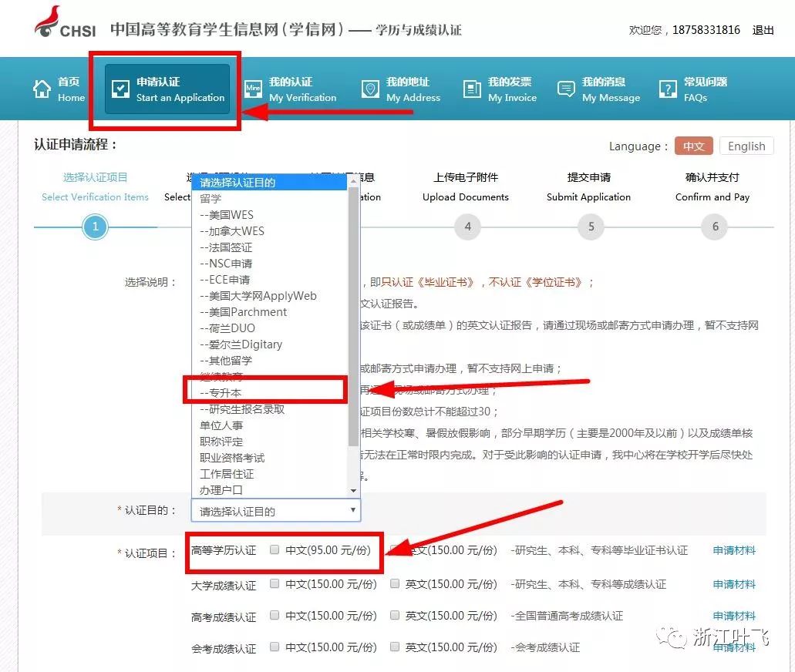Check 大学成绩认证 英文(150.00 元/份)
Screen dimensions: 795x672
coord(395,584)
